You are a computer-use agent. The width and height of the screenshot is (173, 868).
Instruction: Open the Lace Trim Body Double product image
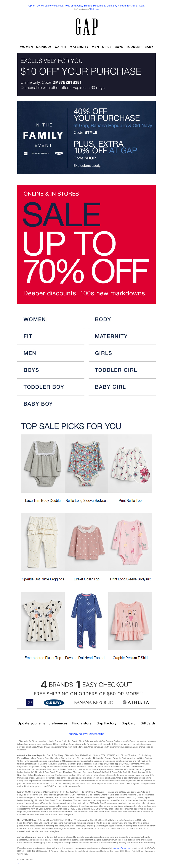click(x=43, y=463)
